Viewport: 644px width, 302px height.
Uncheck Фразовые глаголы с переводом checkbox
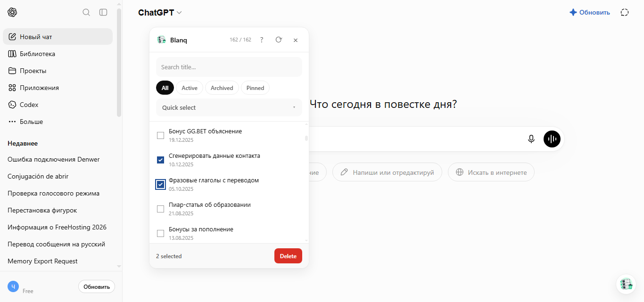coord(160,185)
